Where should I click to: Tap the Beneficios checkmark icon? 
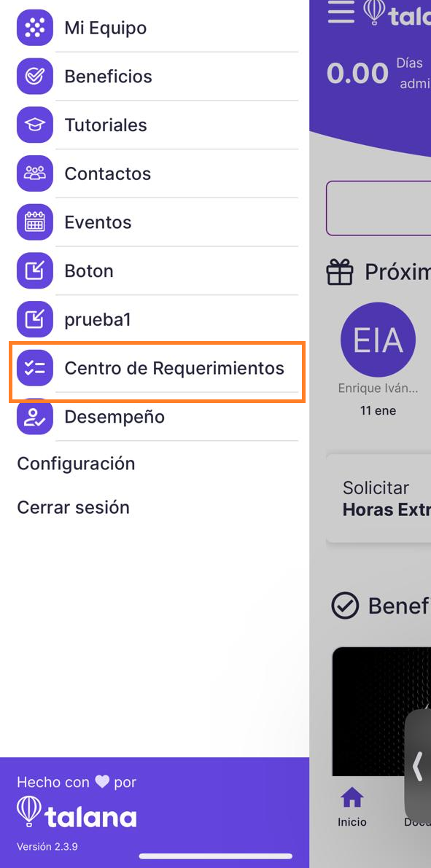pyautogui.click(x=35, y=77)
